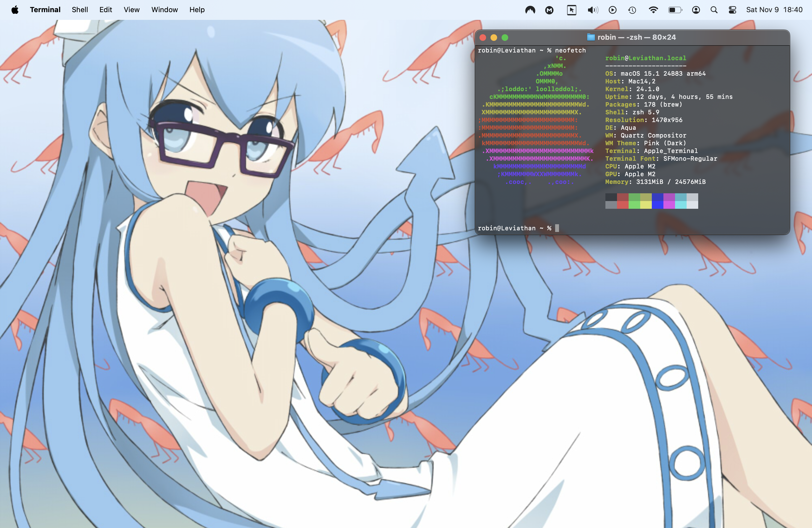Click the Apple logo ASCII art
This screenshot has height=528, width=812.
click(536, 120)
